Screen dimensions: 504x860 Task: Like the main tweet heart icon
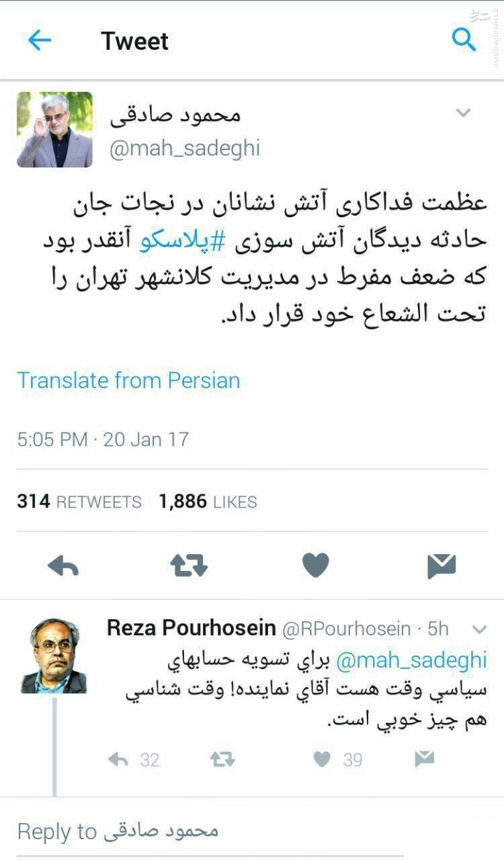[x=315, y=565]
